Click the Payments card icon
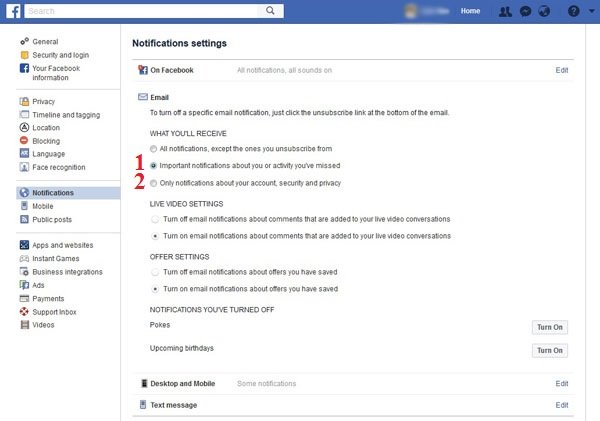The image size is (600, 421). click(24, 299)
